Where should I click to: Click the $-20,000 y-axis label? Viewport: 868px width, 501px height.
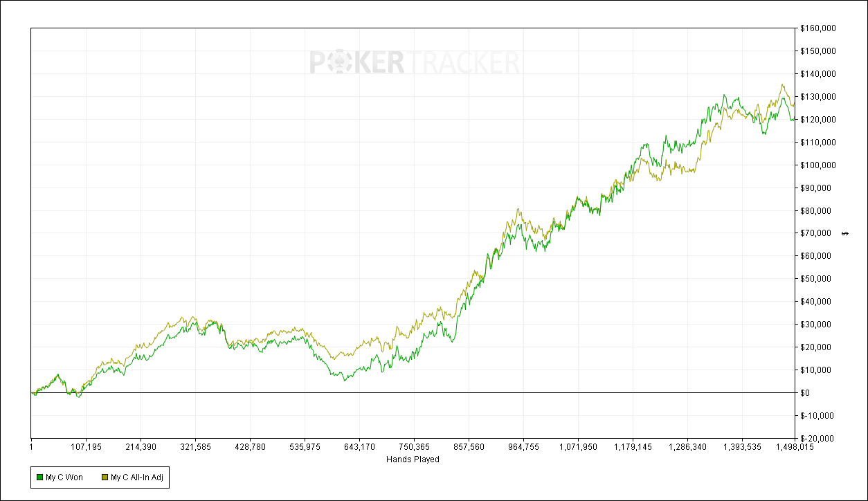point(817,438)
